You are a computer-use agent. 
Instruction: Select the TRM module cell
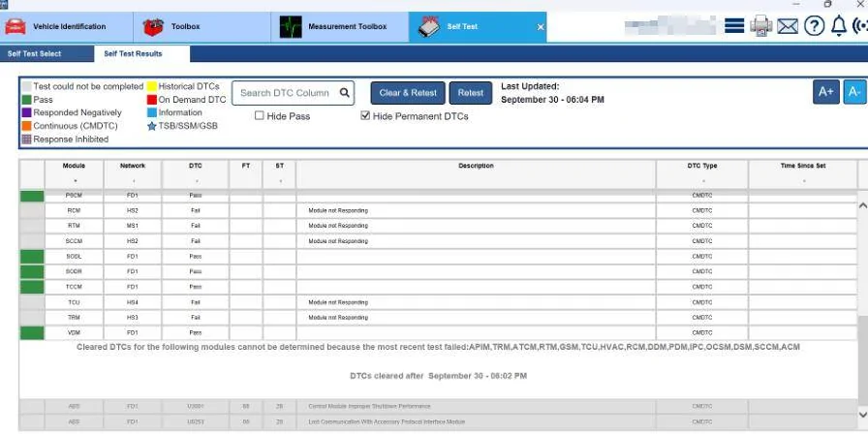click(x=74, y=318)
